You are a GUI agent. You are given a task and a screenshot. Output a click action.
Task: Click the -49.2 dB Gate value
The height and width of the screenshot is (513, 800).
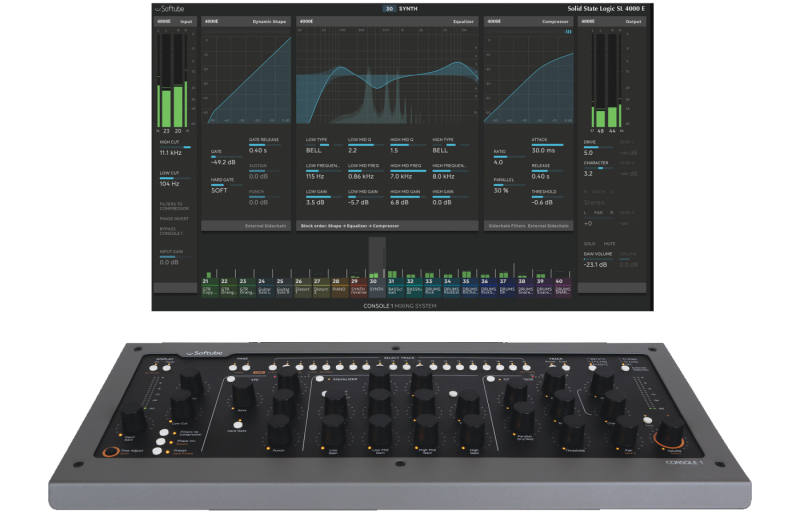pyautogui.click(x=223, y=162)
